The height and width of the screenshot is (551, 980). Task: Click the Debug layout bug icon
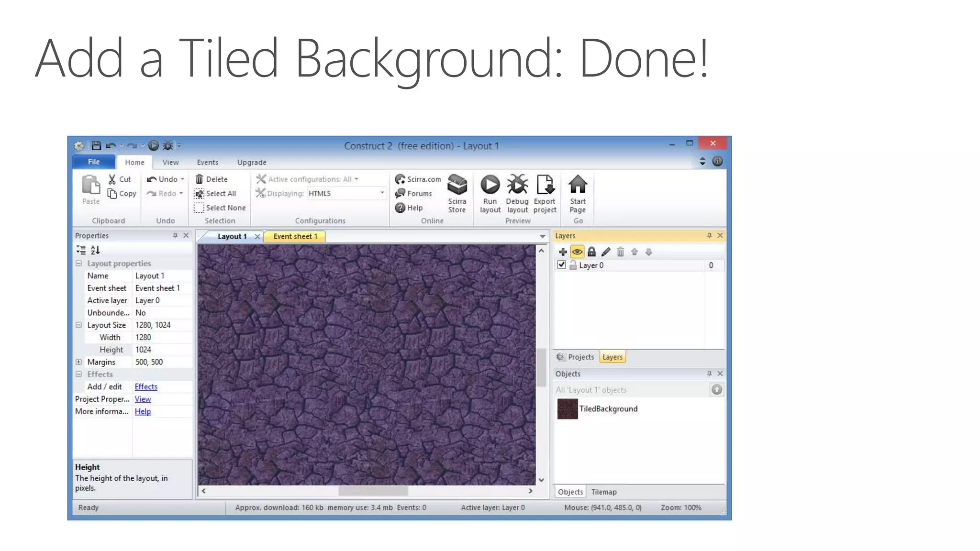pos(517,185)
